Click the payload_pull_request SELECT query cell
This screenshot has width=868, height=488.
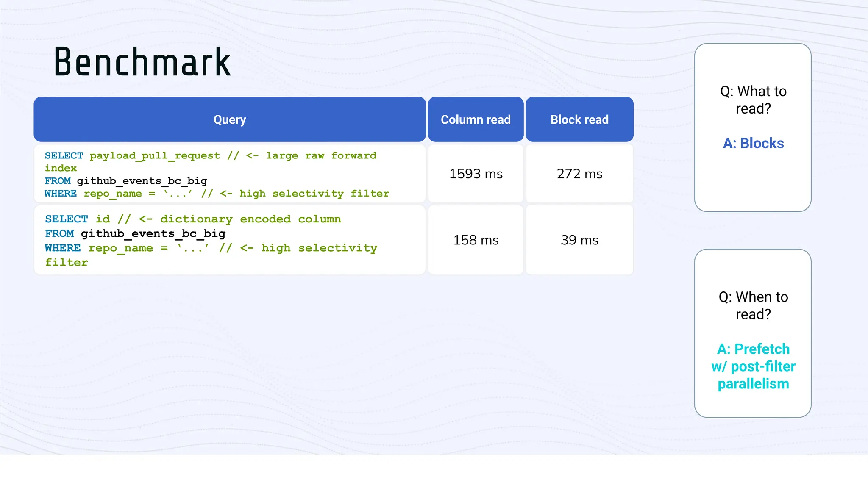[230, 174]
